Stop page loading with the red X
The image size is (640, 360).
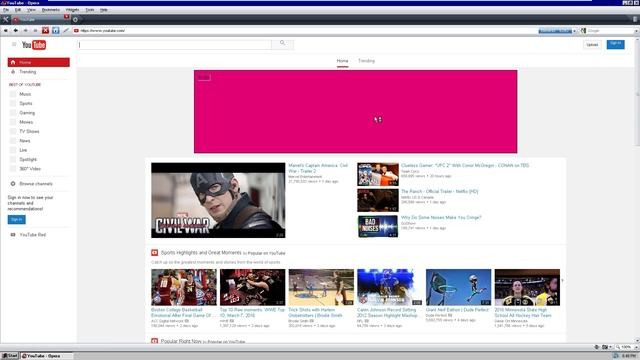coord(45,31)
